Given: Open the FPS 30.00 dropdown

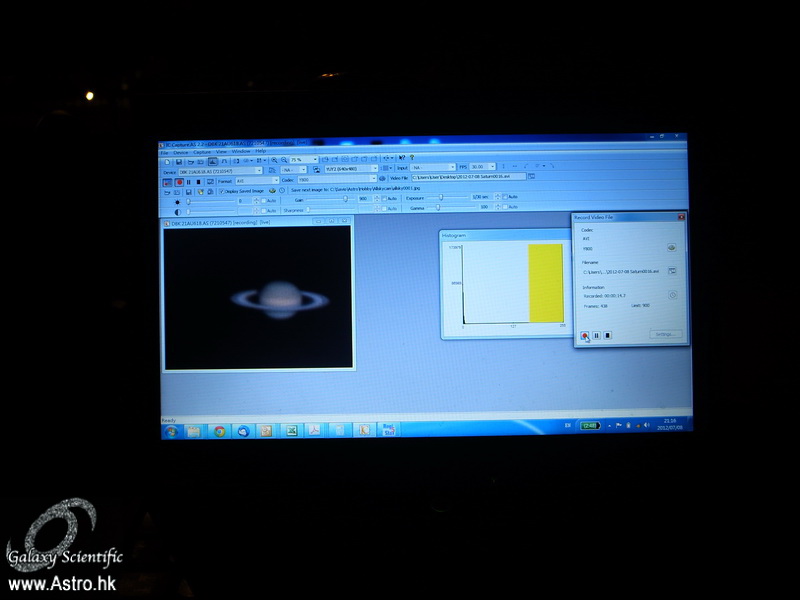Looking at the screenshot, I should pos(491,168).
